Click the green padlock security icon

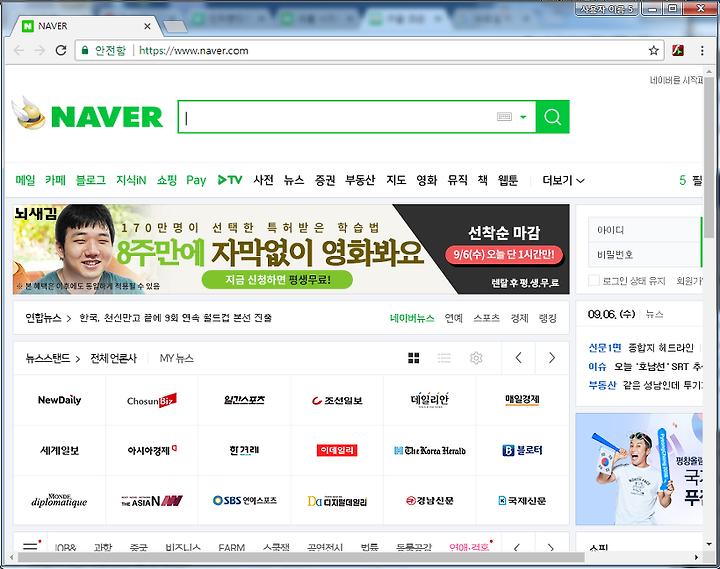[x=85, y=51]
